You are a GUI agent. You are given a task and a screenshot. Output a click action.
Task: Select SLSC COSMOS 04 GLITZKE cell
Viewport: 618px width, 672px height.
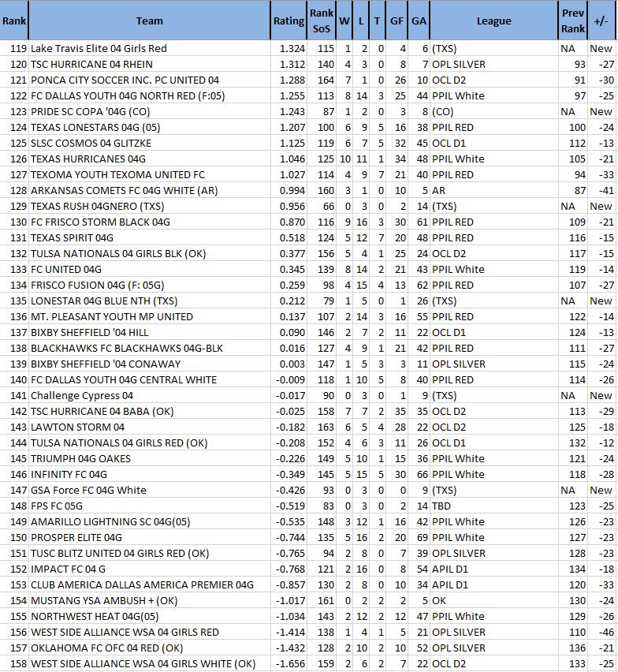pos(150,143)
